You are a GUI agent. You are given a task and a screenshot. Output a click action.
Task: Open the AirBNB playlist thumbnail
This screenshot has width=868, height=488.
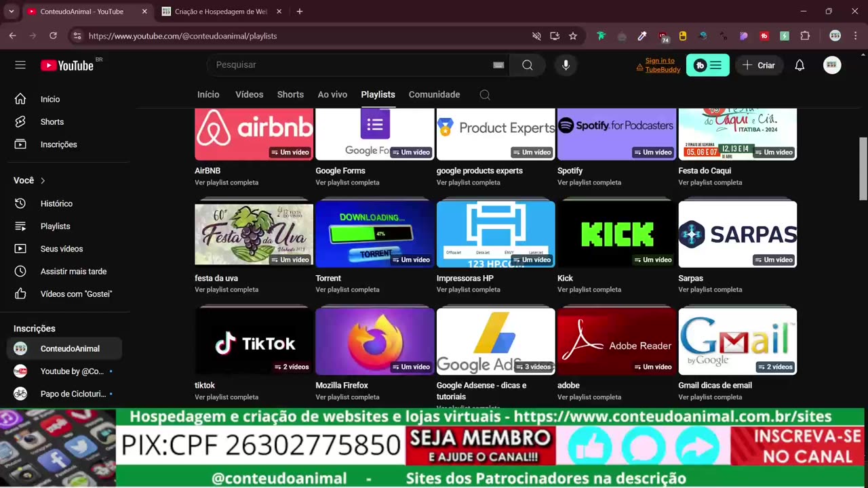point(254,134)
